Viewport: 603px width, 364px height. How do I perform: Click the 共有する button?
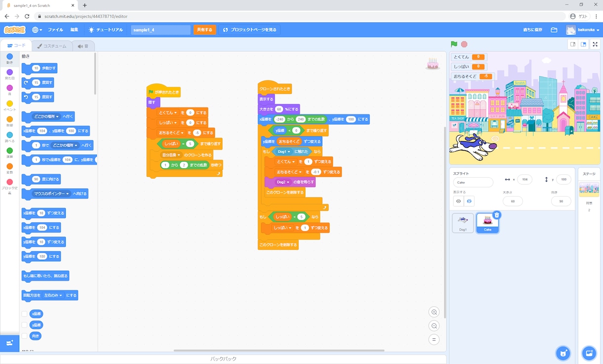tap(205, 30)
